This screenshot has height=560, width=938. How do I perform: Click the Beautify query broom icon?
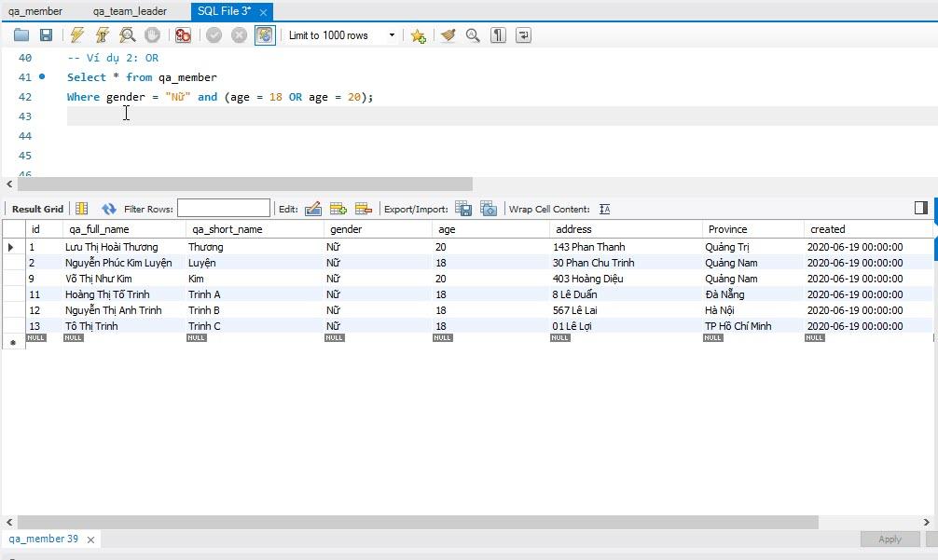(448, 35)
